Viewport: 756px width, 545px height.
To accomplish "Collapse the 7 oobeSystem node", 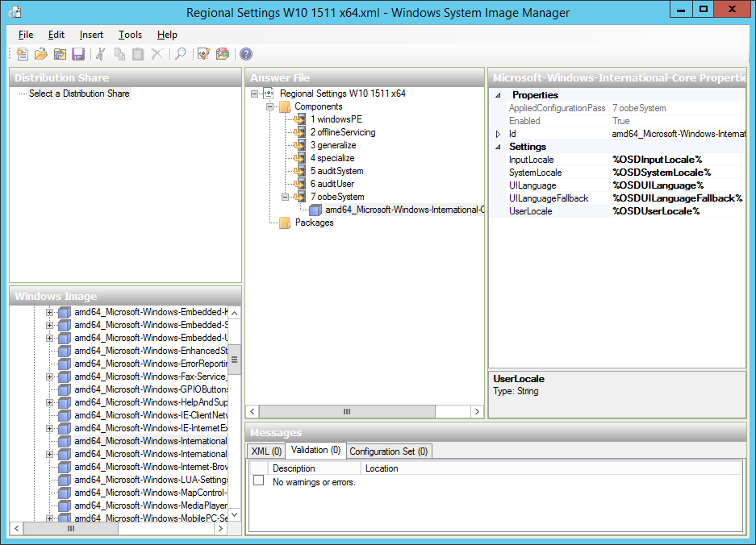I will point(286,197).
